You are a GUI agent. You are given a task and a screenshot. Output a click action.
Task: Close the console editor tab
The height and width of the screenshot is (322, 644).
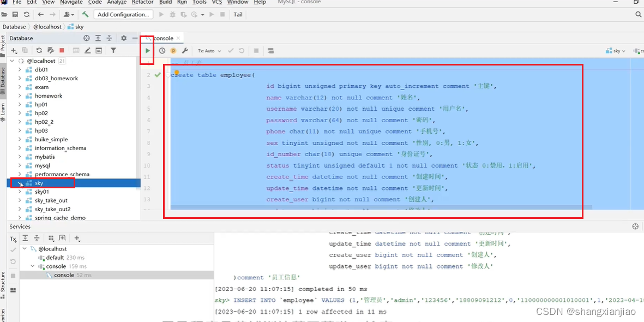[x=178, y=38]
